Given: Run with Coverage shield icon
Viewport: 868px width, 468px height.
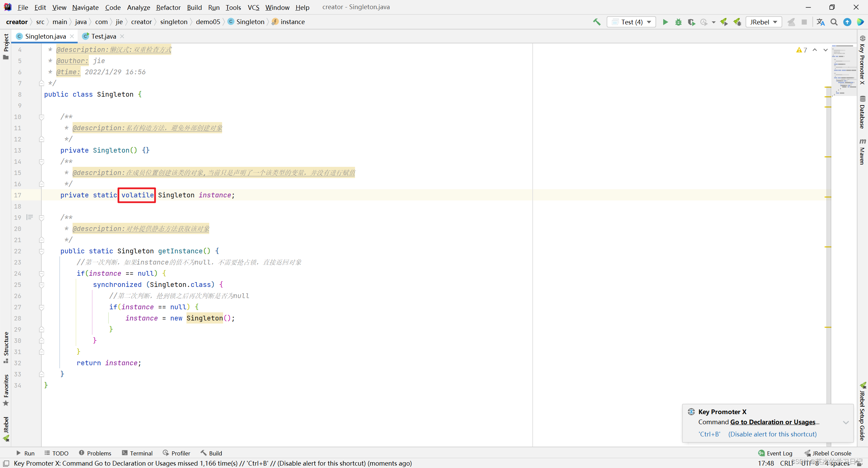Looking at the screenshot, I should click(x=691, y=22).
